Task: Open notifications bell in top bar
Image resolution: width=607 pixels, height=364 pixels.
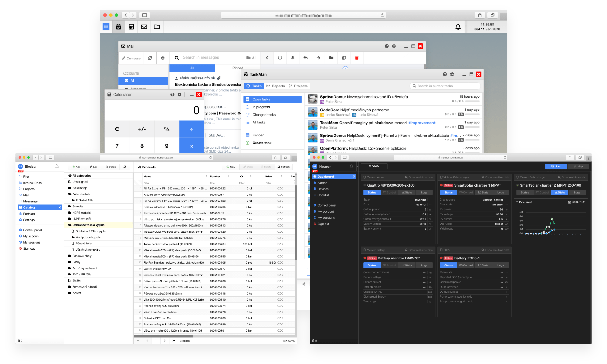Action: pos(458,27)
